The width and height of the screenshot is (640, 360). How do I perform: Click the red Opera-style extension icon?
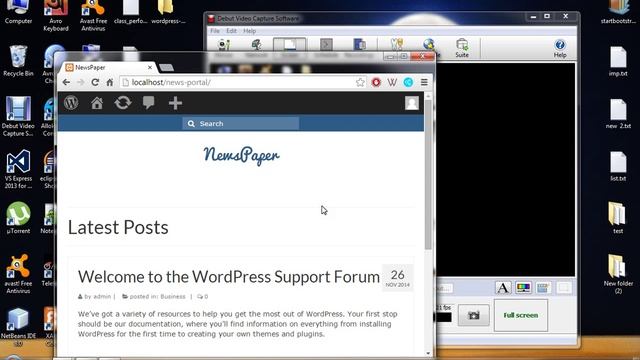click(376, 82)
